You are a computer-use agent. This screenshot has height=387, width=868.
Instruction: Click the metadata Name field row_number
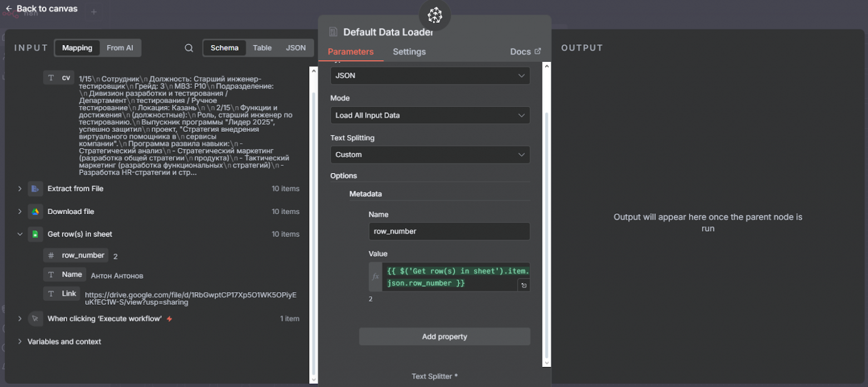point(448,231)
